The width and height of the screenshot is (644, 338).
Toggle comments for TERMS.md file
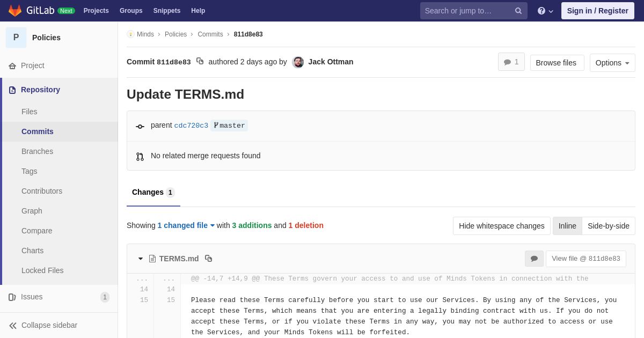point(534,259)
